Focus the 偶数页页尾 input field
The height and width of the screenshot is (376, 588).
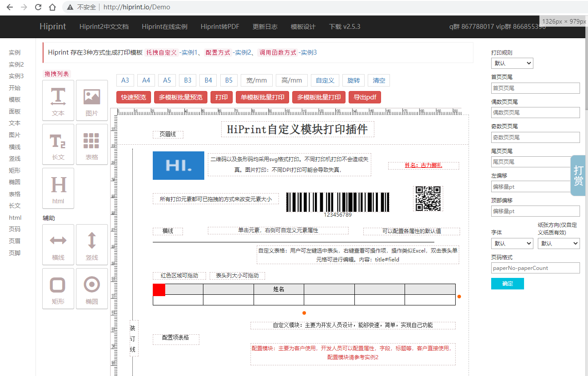click(x=536, y=112)
